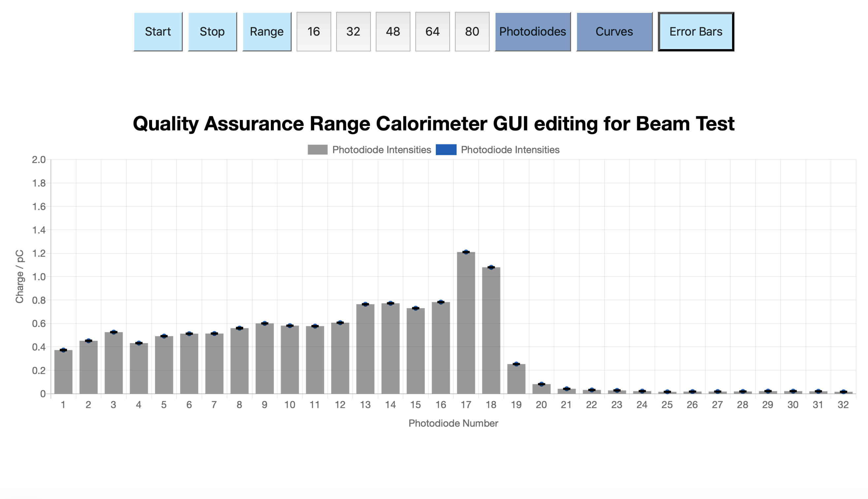Click the Start button
The width and height of the screenshot is (868, 499).
pyautogui.click(x=158, y=32)
